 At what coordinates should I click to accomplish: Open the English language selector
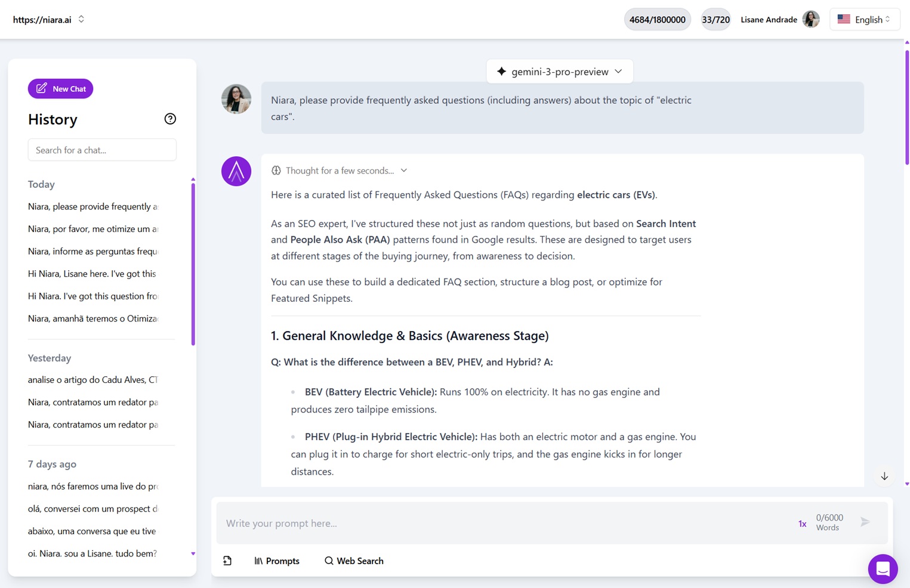864,20
